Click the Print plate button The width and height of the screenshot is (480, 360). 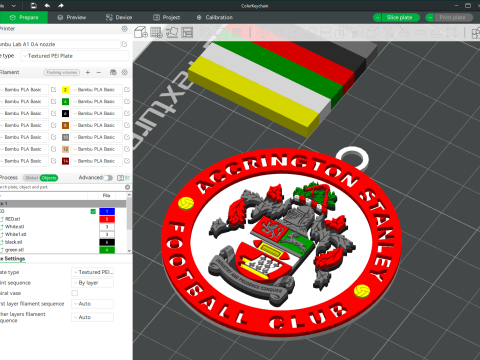pos(453,17)
